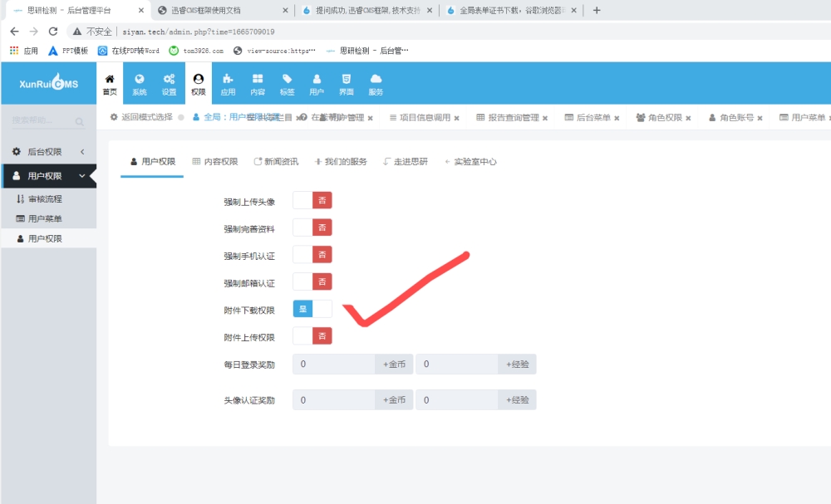Click the 每日登录奖励 金币 input
The height and width of the screenshot is (504, 831).
(x=334, y=365)
